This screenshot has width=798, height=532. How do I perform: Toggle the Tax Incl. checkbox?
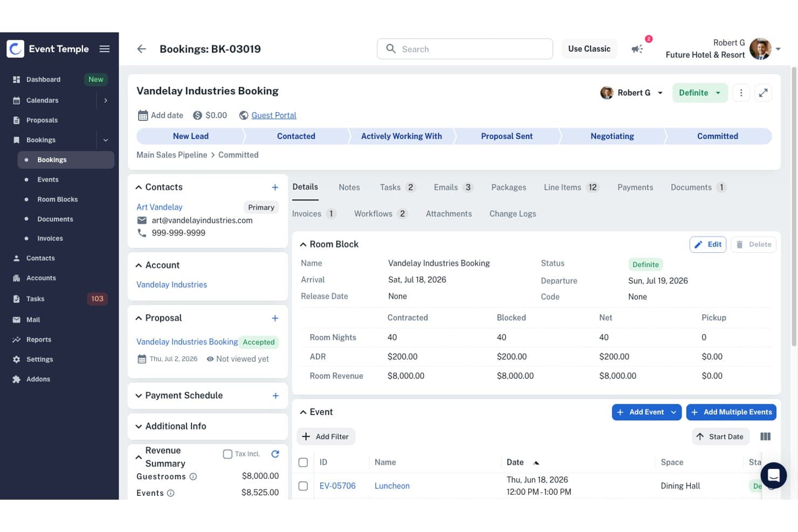pos(228,454)
